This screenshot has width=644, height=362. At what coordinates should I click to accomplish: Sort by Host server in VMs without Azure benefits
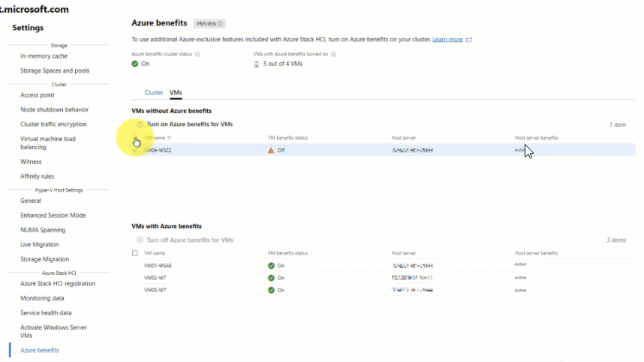[x=404, y=138]
